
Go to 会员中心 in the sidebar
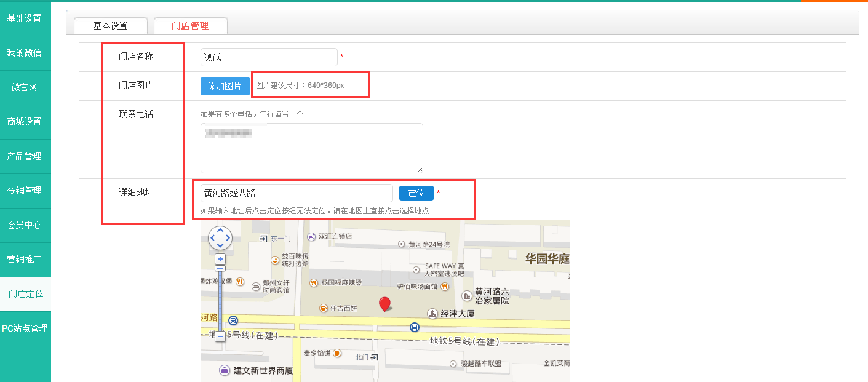pos(25,225)
